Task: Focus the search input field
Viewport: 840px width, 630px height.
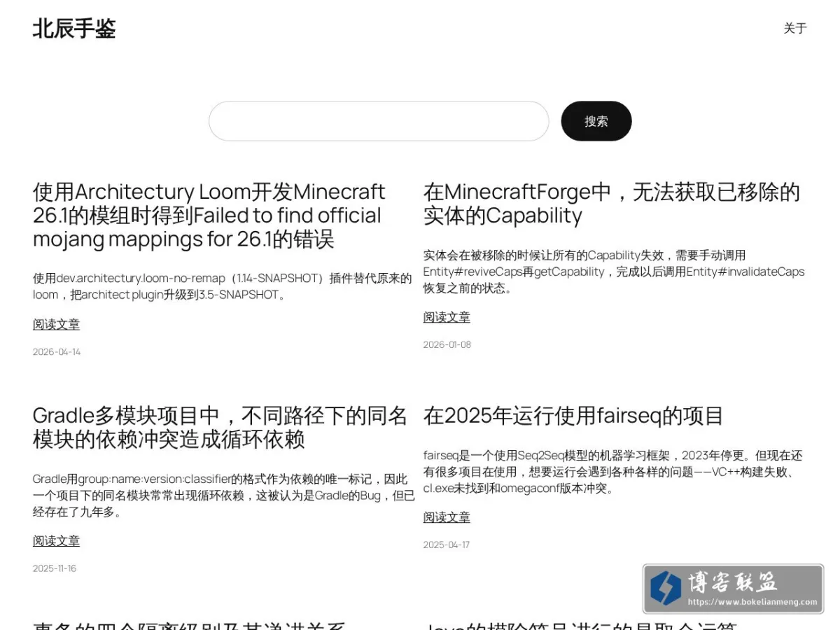Action: pos(379,121)
